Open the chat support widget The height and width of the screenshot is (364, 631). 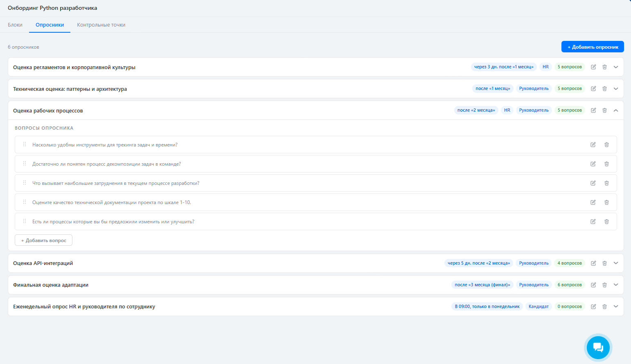pos(598,347)
